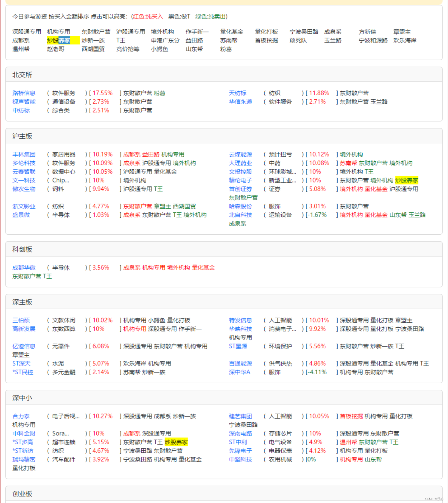Highlight the 首板挖掘 trader tag
The image size is (448, 503).
(266, 40)
